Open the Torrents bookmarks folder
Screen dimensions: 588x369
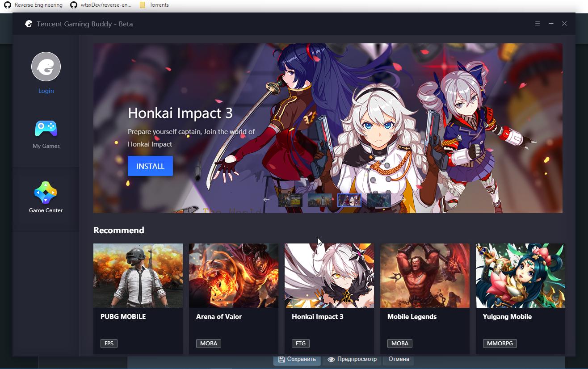tap(154, 5)
